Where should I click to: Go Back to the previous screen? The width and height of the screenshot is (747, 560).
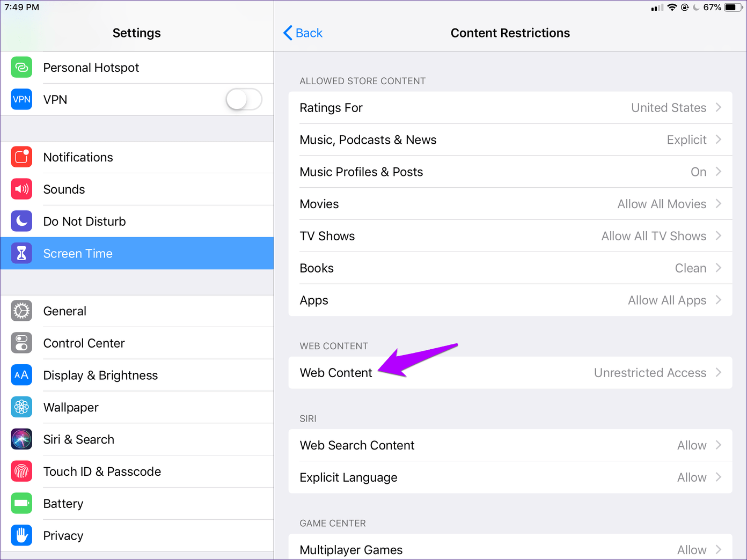[303, 33]
